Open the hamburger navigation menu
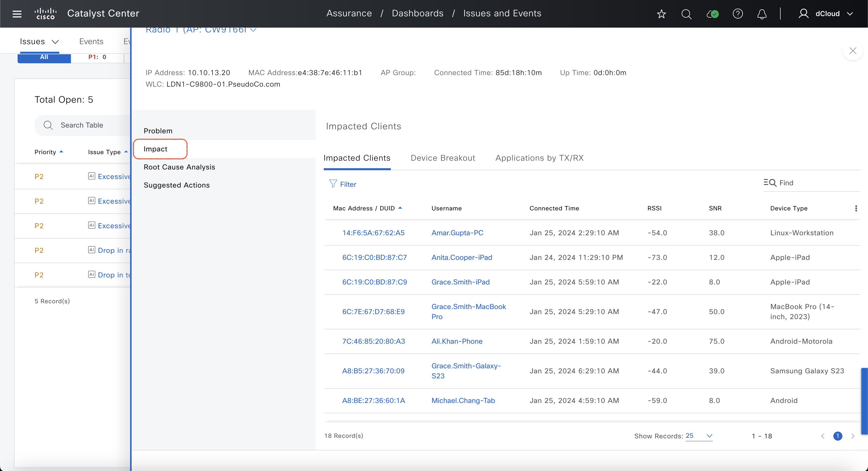This screenshot has width=868, height=471. (x=17, y=14)
